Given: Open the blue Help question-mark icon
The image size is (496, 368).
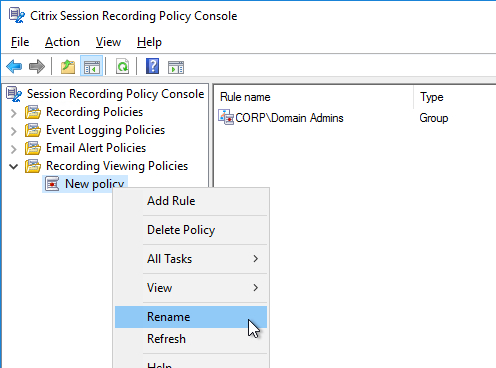Looking at the screenshot, I should tap(152, 66).
